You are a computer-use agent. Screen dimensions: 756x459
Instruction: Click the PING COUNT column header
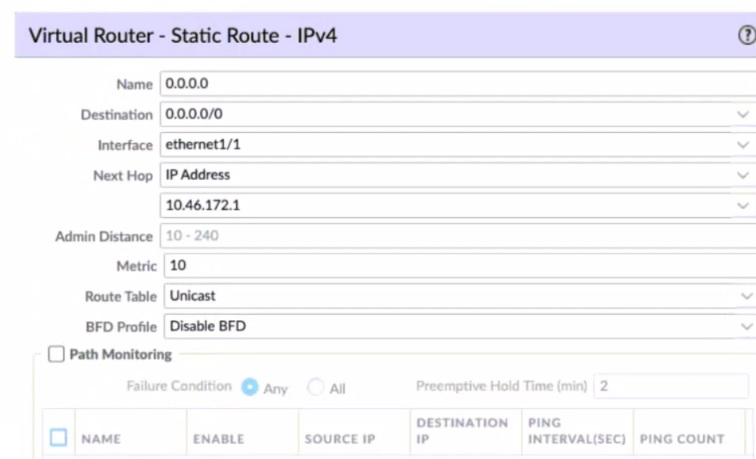(x=682, y=438)
